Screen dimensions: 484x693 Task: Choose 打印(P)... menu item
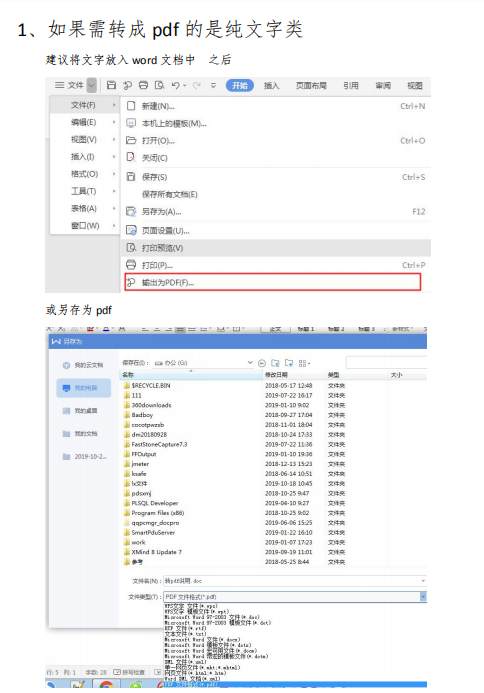(x=276, y=265)
